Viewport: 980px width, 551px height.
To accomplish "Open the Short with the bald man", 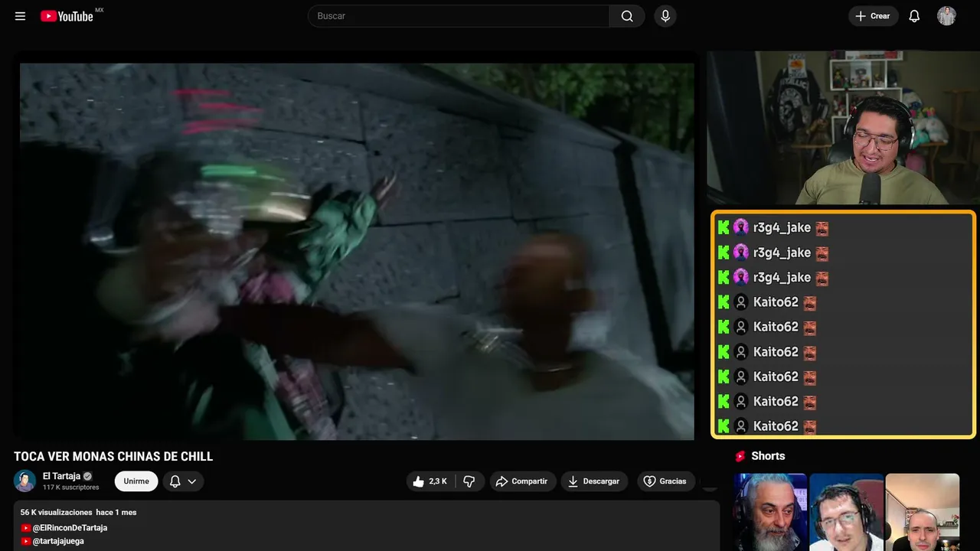I will click(x=922, y=512).
